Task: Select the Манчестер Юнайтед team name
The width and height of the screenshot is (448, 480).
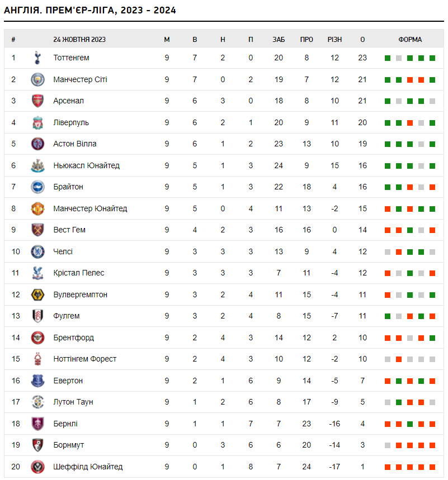Action: [90, 208]
